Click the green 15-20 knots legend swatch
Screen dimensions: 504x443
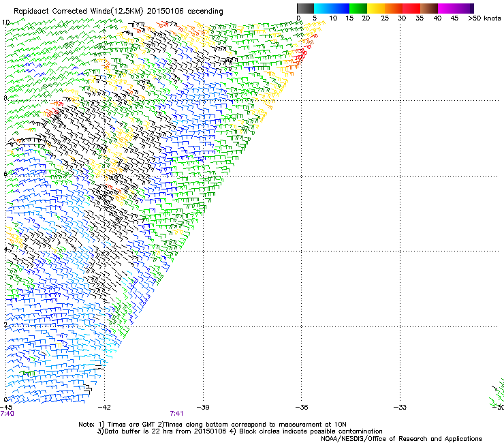[358, 8]
